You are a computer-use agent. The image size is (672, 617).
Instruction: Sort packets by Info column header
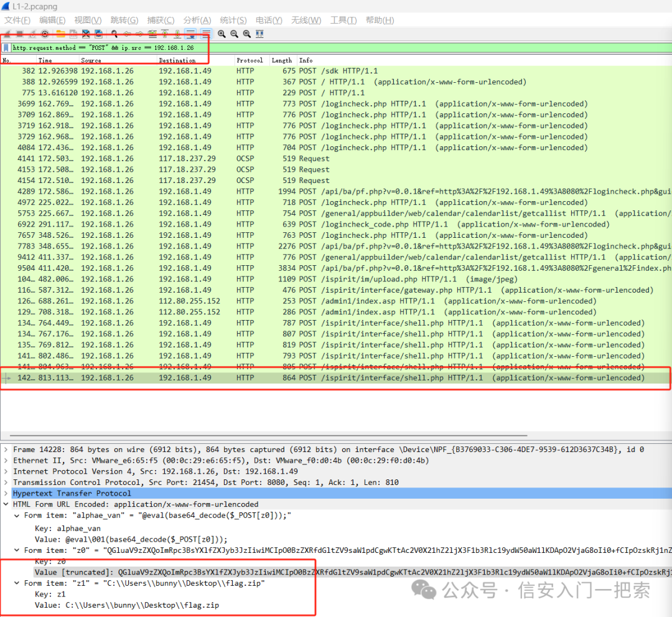coord(484,60)
